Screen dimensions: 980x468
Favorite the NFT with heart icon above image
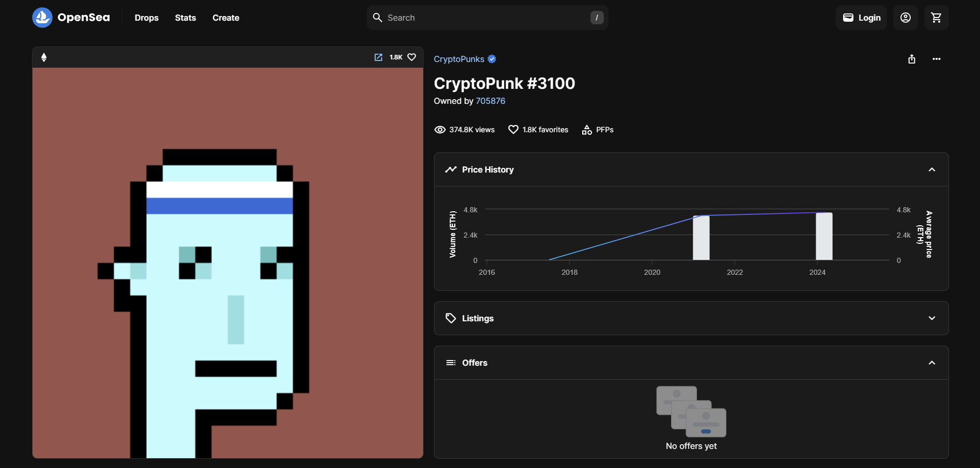(412, 57)
